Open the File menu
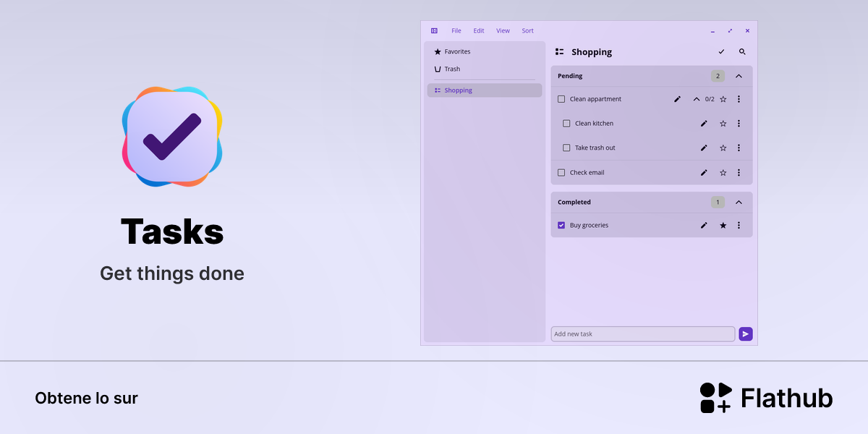 coord(456,30)
